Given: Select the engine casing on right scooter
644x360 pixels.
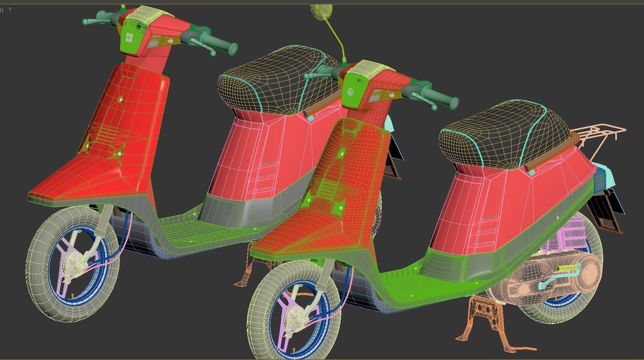Looking at the screenshot, I should pyautogui.click(x=547, y=279).
